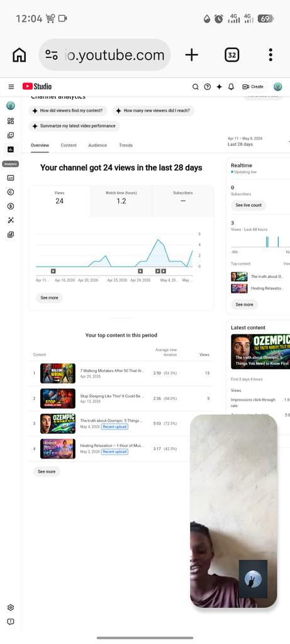290x644 pixels.
Task: Click the sparkle Ask icon in header
Action: pyautogui.click(x=220, y=87)
